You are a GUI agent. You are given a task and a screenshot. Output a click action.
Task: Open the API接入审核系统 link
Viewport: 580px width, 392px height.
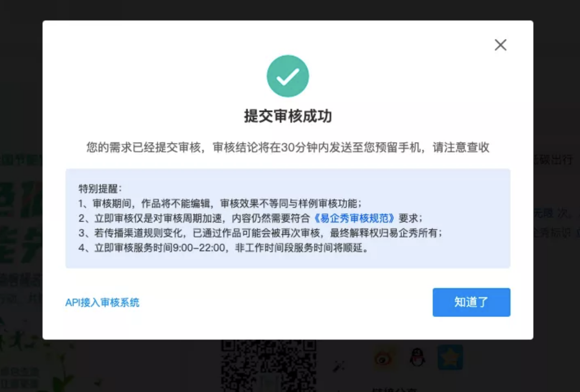[102, 302]
